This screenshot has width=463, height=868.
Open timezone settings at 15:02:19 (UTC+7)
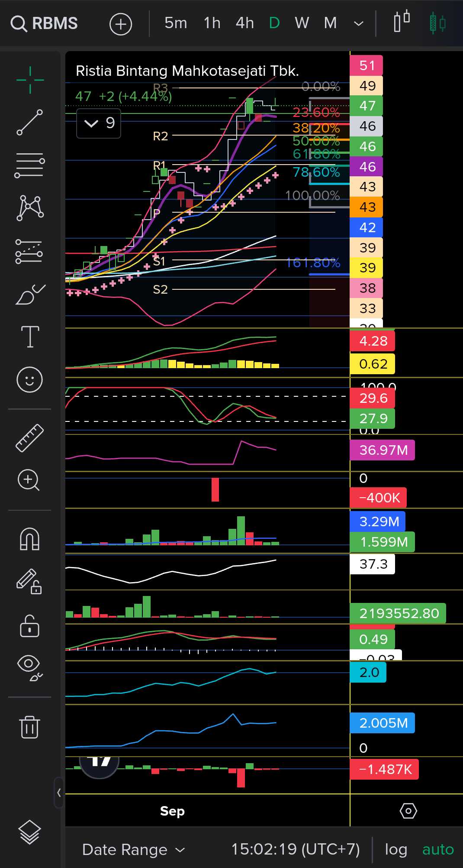(x=296, y=849)
